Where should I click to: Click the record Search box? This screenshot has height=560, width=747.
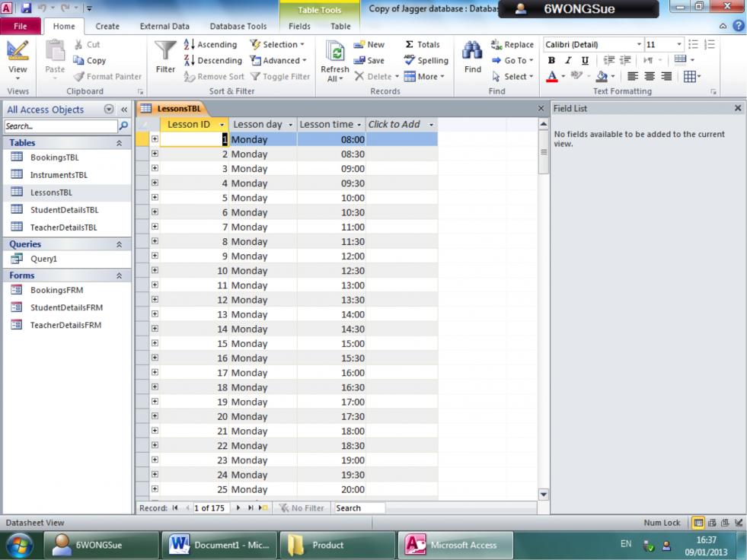tap(359, 508)
